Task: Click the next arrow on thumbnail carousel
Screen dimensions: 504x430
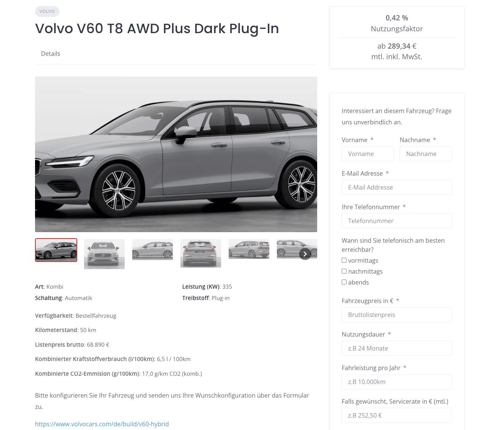Action: coord(305,254)
